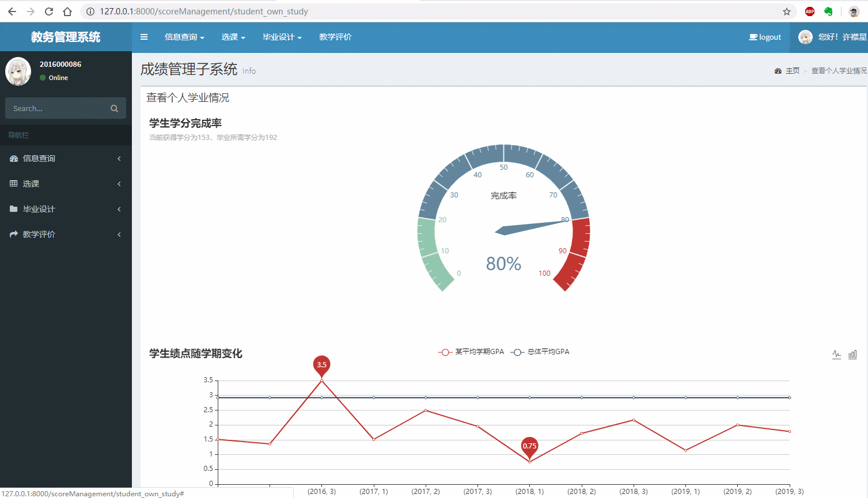Click folder icon beside 毕业设计 in sidebar
Viewport: 868px width, 498px height.
pyautogui.click(x=14, y=209)
